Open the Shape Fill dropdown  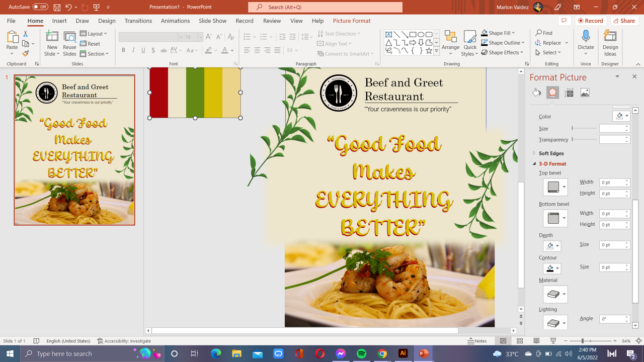(498, 33)
